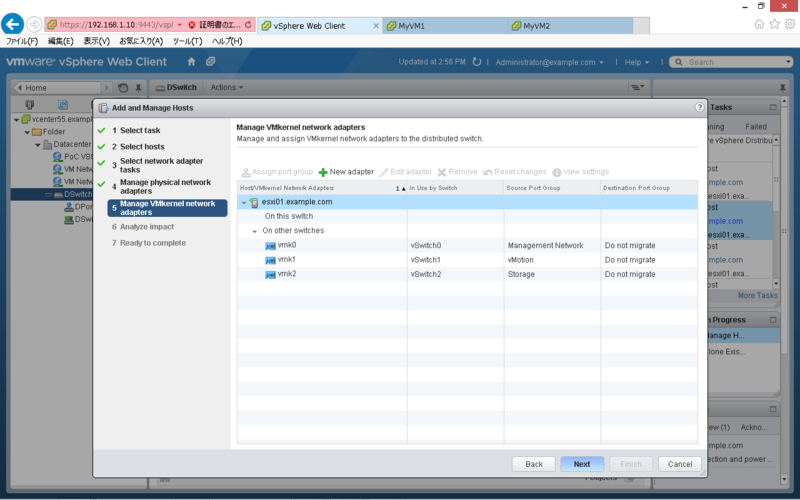This screenshot has height=500, width=800.
Task: Click the link icon beside vSphere home
Action: (210, 62)
